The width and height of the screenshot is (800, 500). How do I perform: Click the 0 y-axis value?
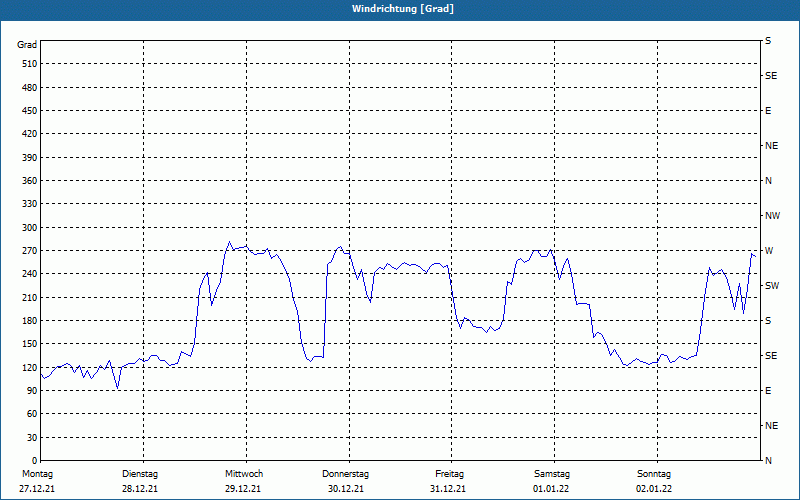point(35,461)
